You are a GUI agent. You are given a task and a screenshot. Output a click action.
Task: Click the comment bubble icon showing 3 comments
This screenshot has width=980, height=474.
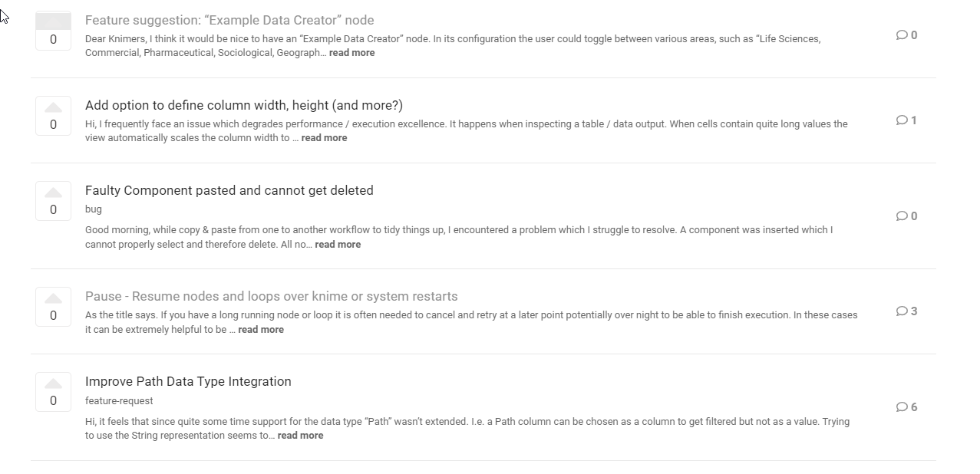coord(902,311)
